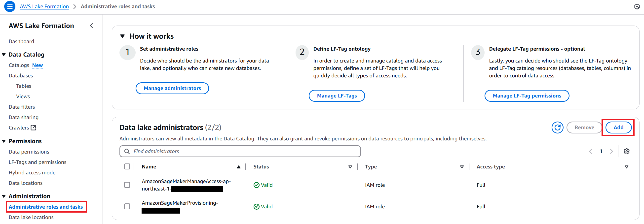
Task: Click the Find administrators search field
Action: click(240, 151)
